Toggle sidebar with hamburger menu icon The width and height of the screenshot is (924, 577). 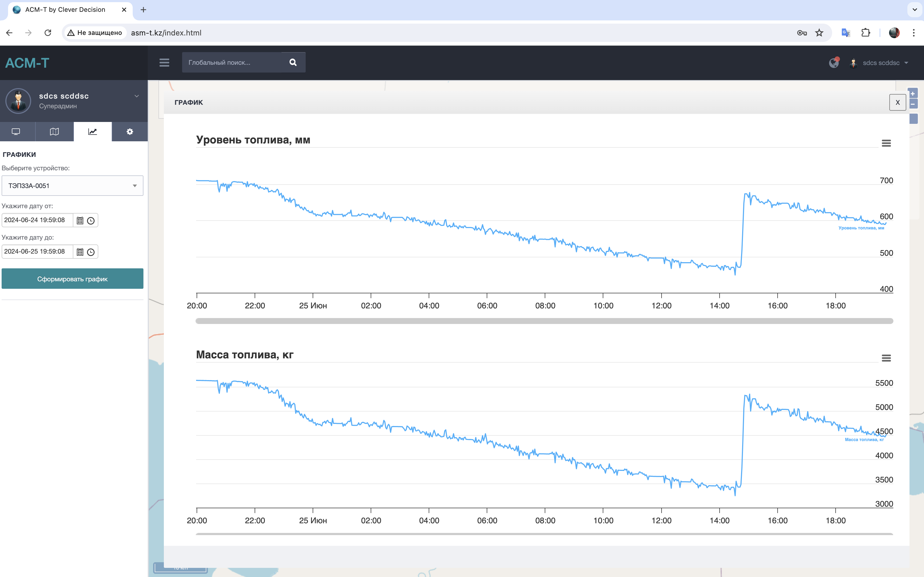[x=164, y=63]
